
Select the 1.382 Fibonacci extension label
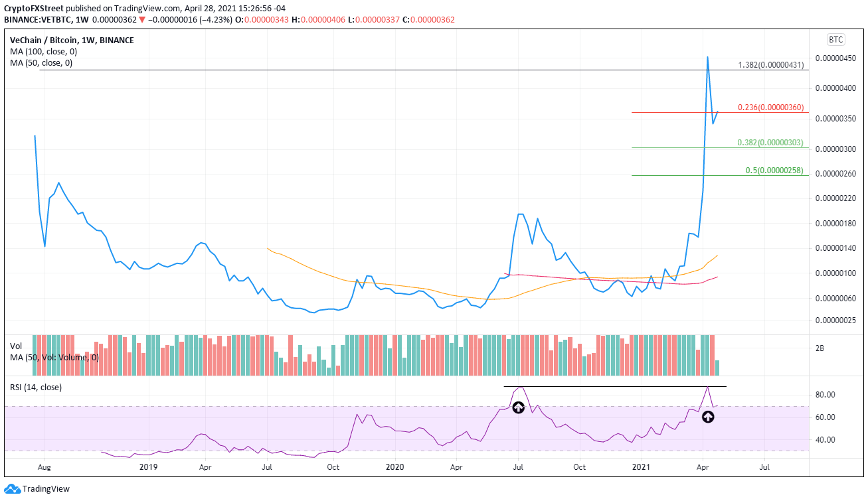tap(772, 65)
